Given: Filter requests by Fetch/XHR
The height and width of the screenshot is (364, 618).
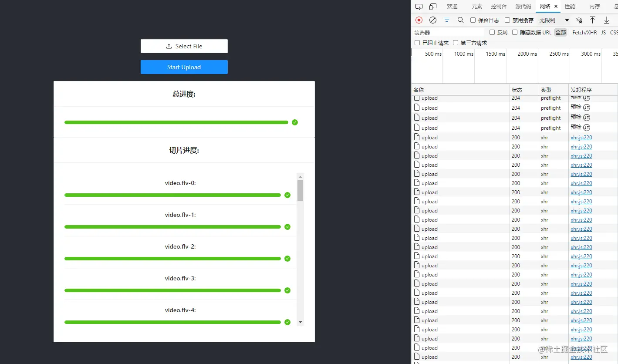Looking at the screenshot, I should 584,32.
